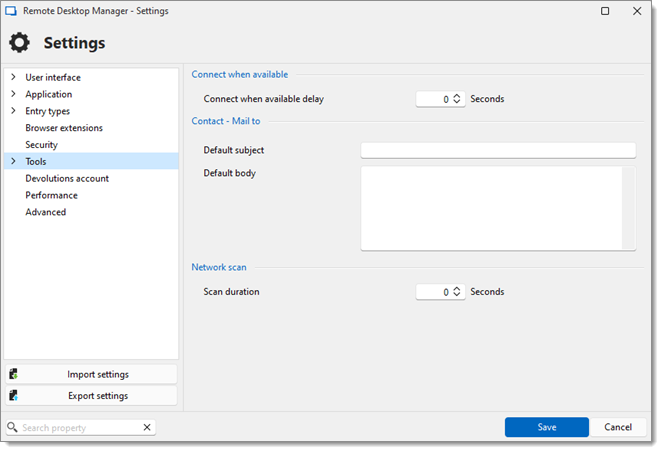
Task: Open Devolutions account settings
Action: pyautogui.click(x=67, y=179)
